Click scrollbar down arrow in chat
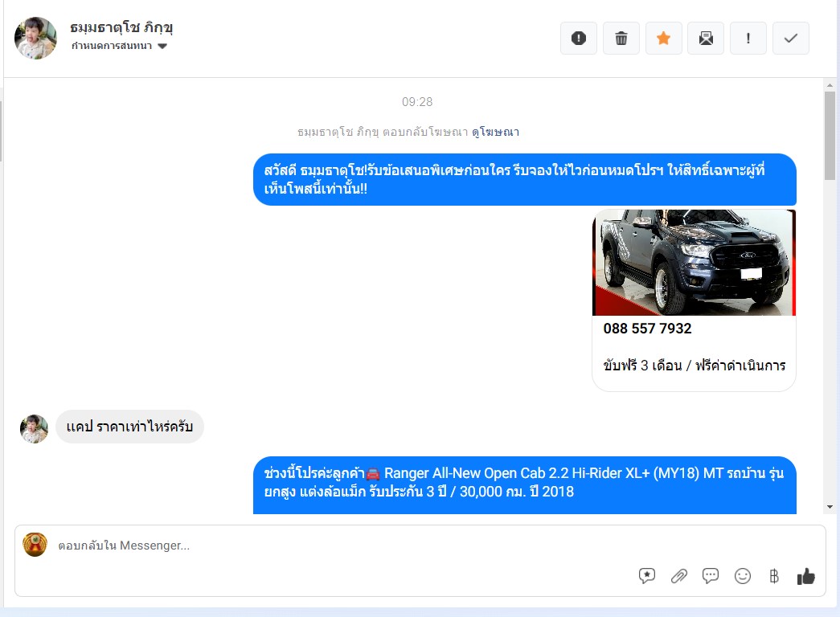 pos(830,507)
